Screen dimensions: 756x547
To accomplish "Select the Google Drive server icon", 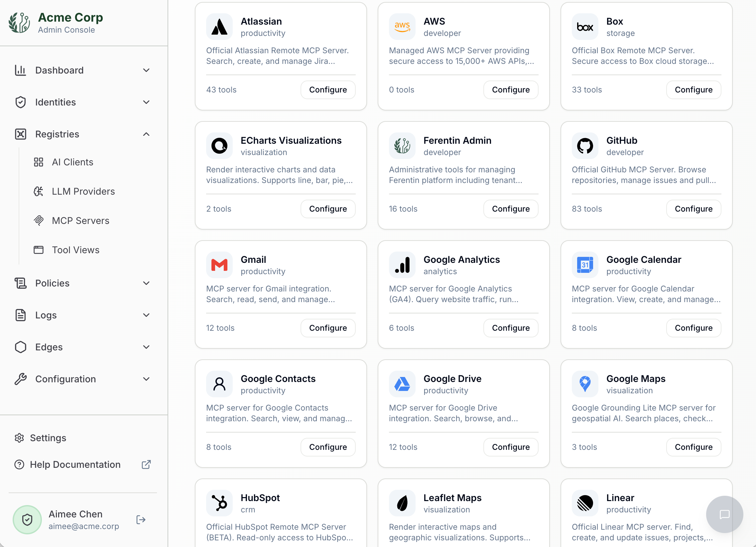I will (402, 384).
